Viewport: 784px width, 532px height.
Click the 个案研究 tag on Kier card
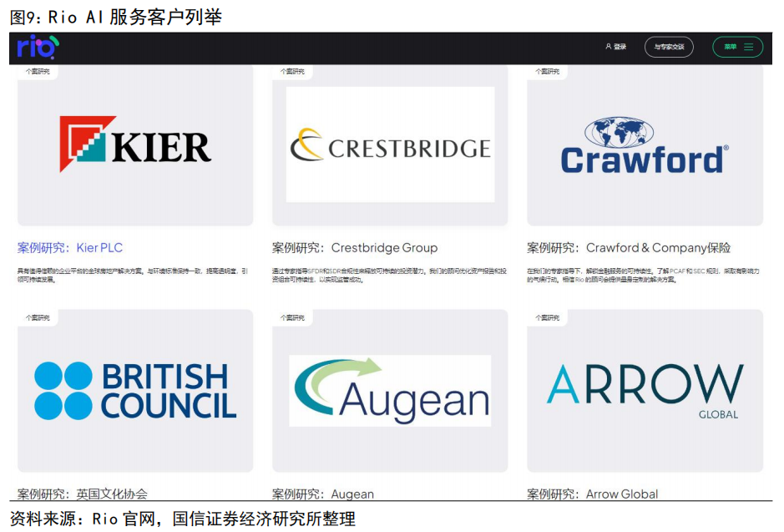tap(38, 72)
